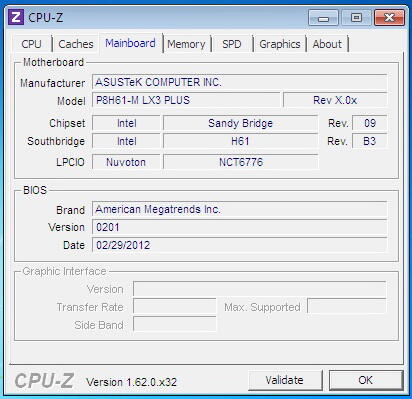Click the BIOS brand American Megatrends Inc.
The width and height of the screenshot is (412, 399).
tap(239, 209)
